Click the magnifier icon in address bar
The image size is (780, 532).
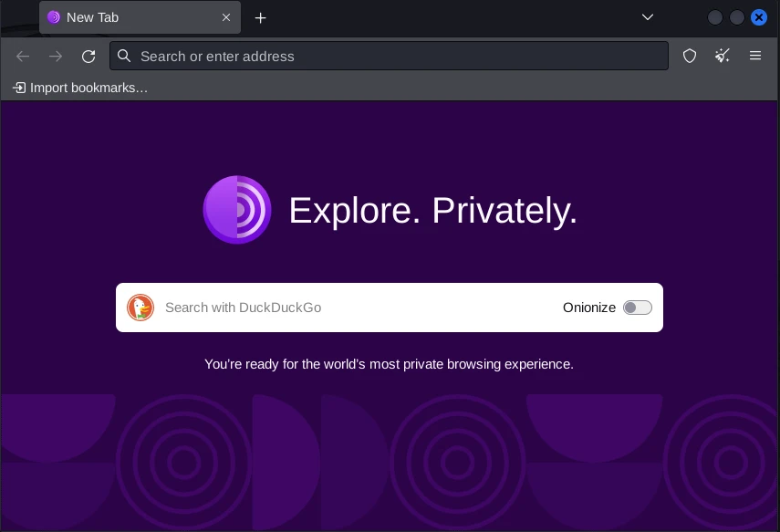(125, 56)
